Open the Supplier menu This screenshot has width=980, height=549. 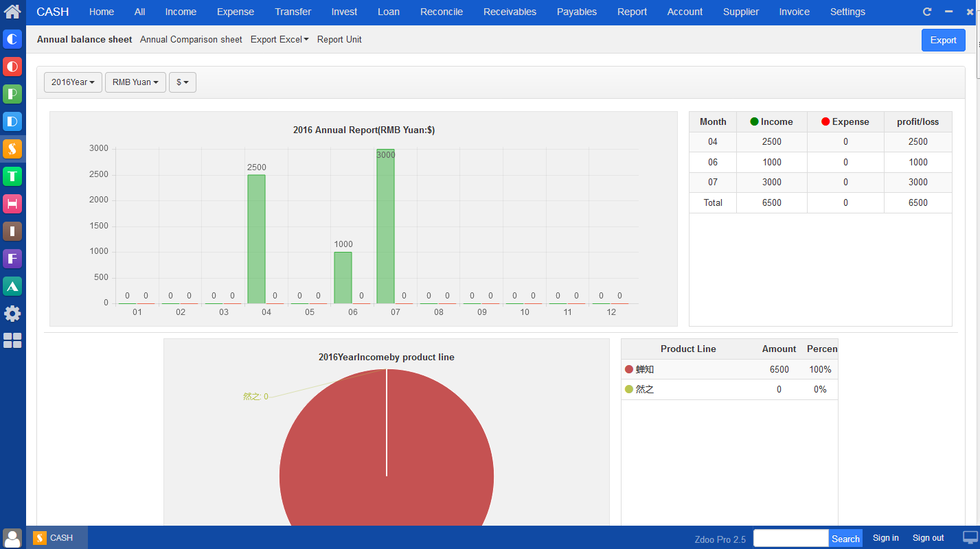click(x=741, y=12)
